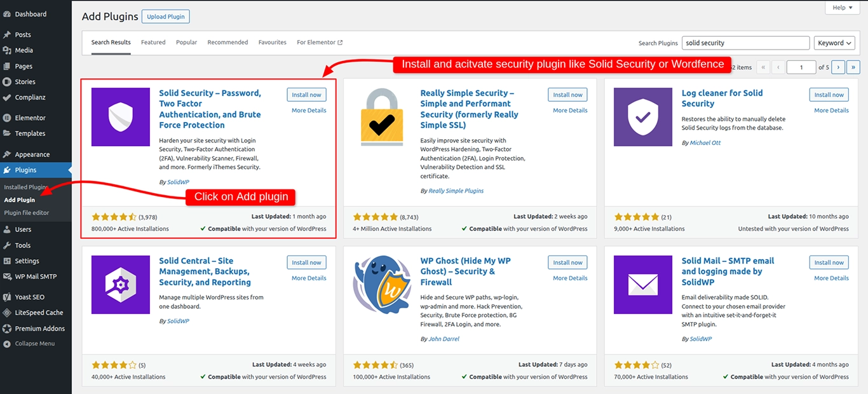The height and width of the screenshot is (394, 868).
Task: Expand the Help dropdown
Action: pyautogui.click(x=842, y=7)
